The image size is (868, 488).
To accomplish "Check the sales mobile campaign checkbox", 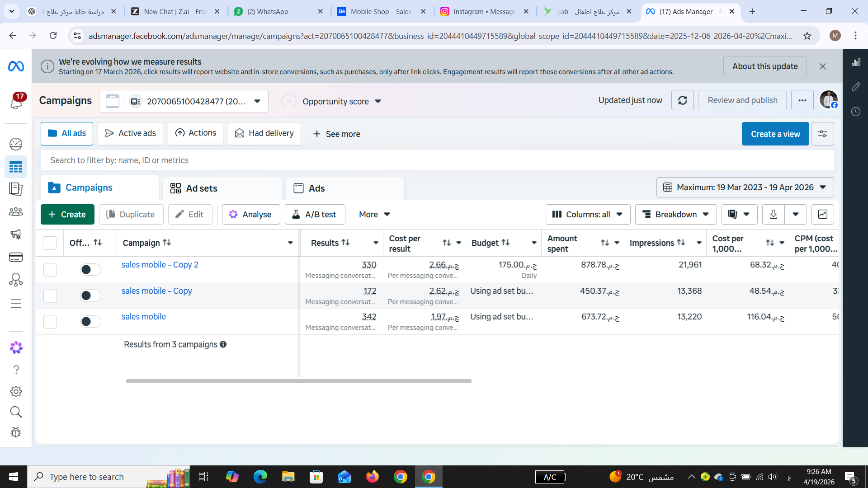I will 50,322.
